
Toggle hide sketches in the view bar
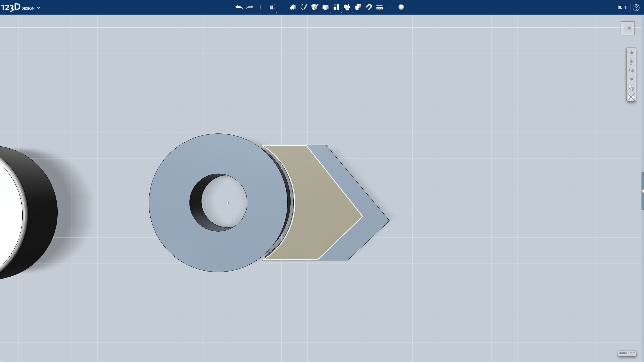[x=631, y=97]
